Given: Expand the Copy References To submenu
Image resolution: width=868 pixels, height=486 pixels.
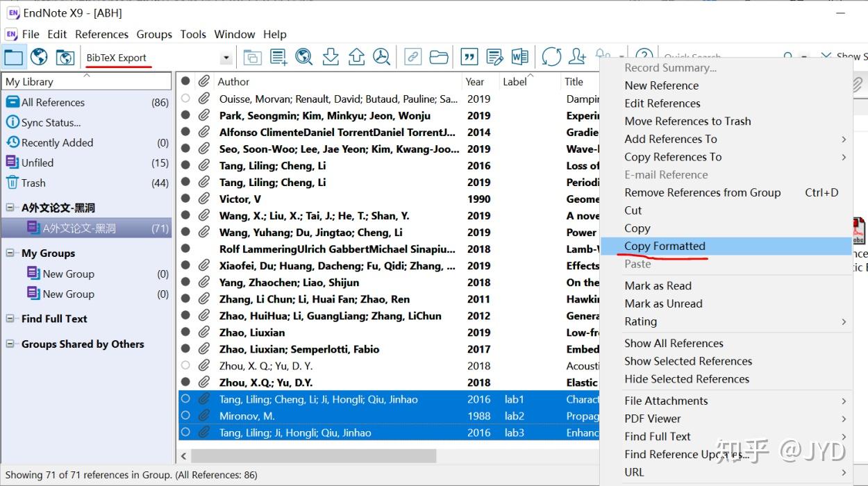Looking at the screenshot, I should [x=672, y=157].
